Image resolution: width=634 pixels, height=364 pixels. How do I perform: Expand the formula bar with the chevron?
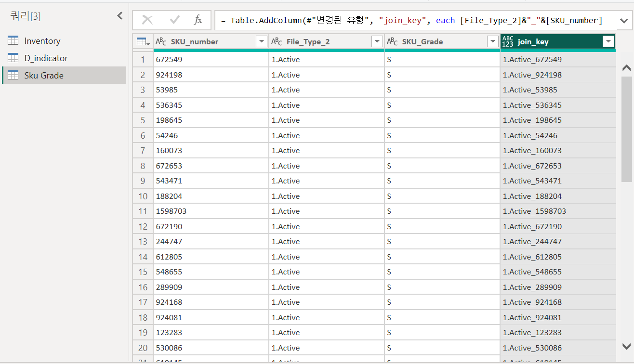pos(624,20)
